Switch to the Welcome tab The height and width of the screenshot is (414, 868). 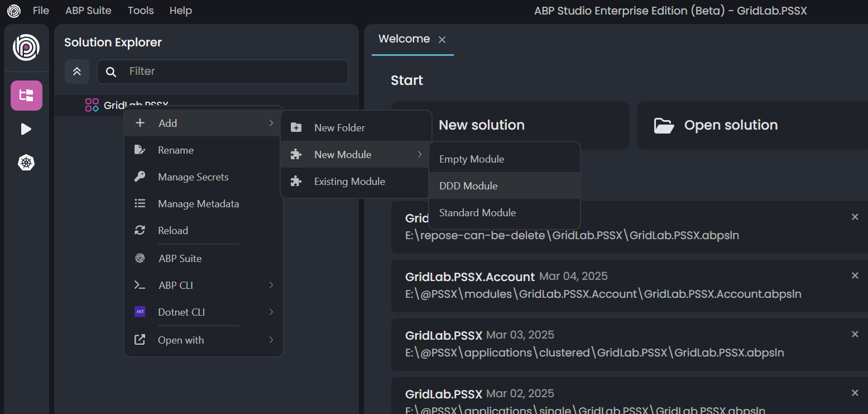[404, 39]
